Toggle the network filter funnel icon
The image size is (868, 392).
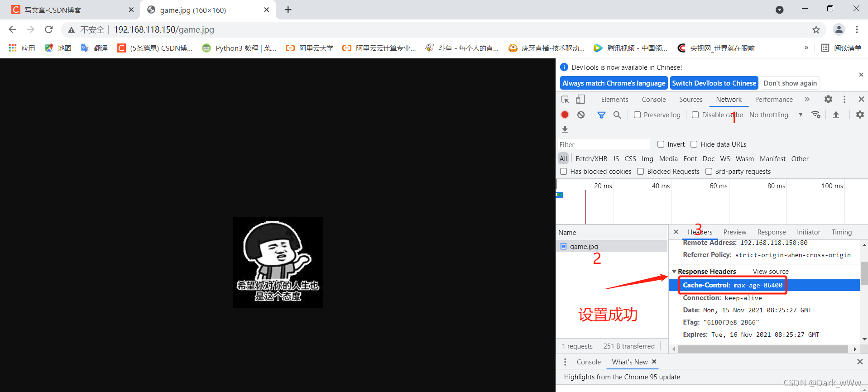(601, 115)
